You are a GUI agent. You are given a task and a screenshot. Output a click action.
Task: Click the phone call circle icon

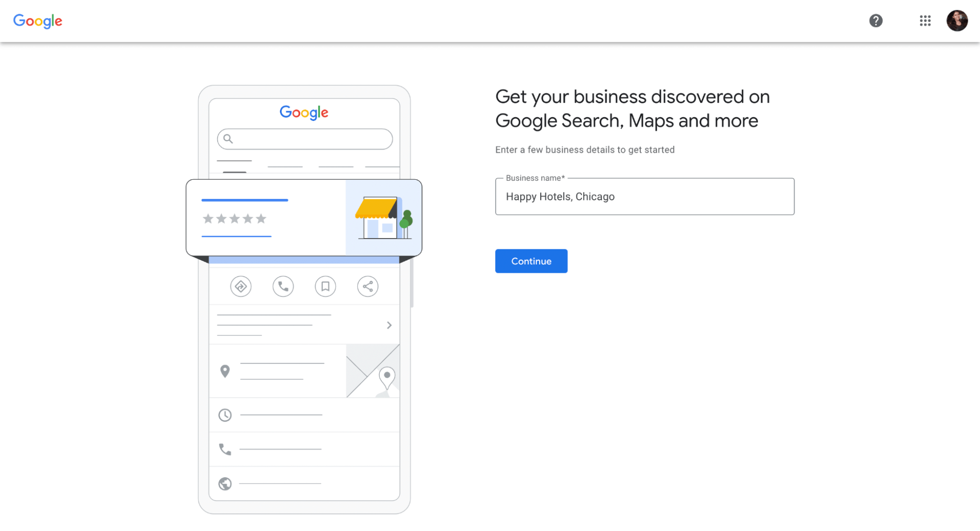[283, 287]
